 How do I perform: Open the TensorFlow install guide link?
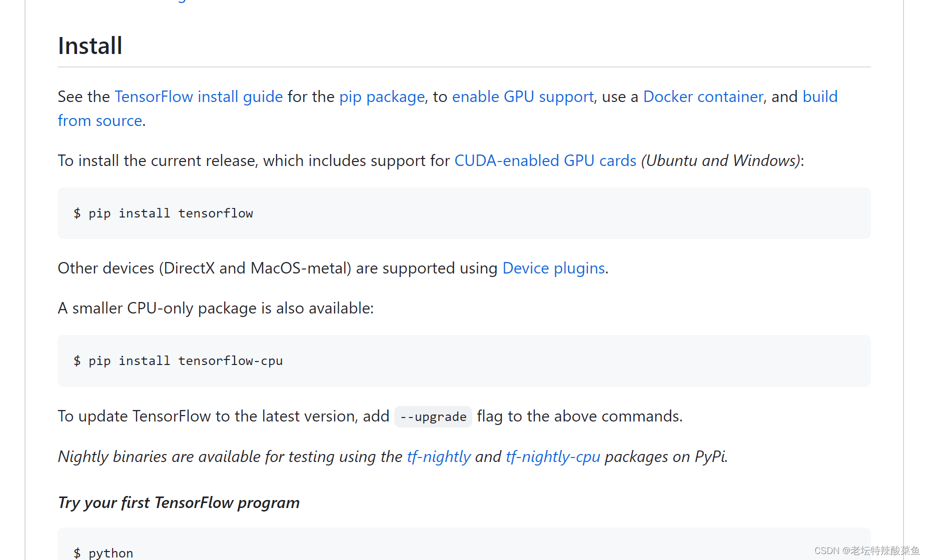(199, 96)
